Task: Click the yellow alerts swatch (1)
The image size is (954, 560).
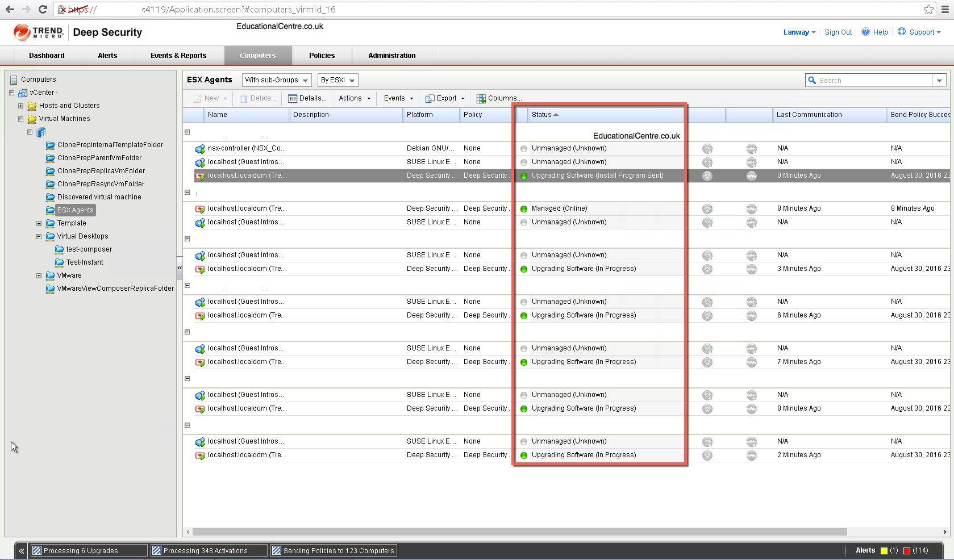Action: (884, 550)
